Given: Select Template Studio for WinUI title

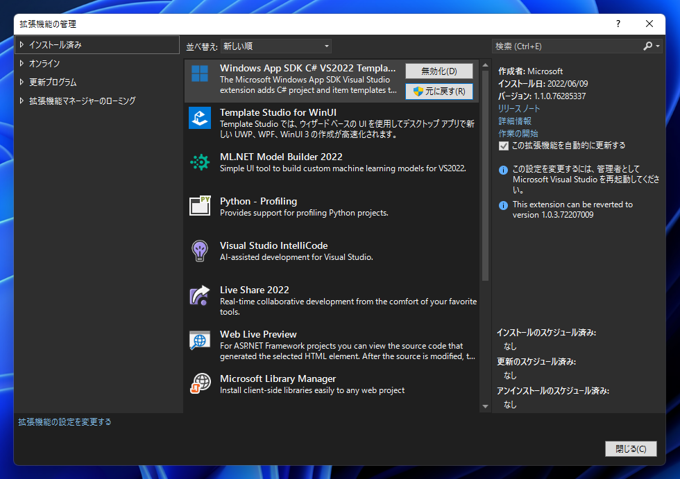Looking at the screenshot, I should click(x=278, y=112).
